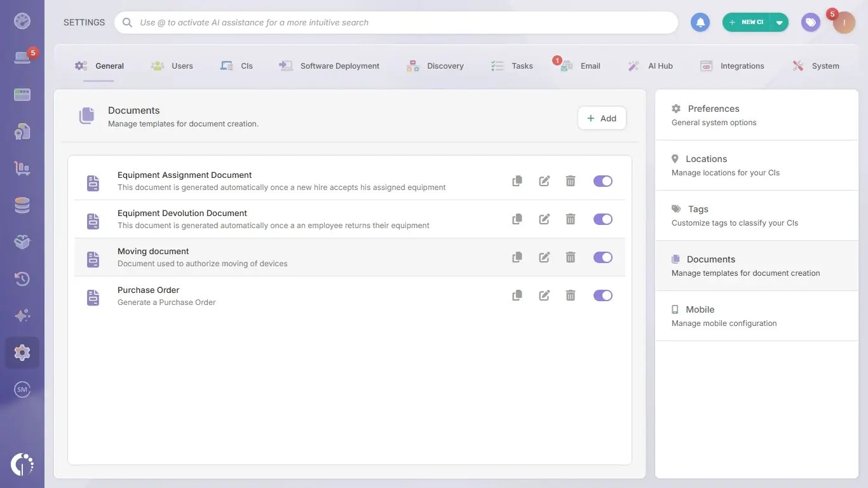Delete the Purchase Order template
868x488 pixels.
pos(571,295)
